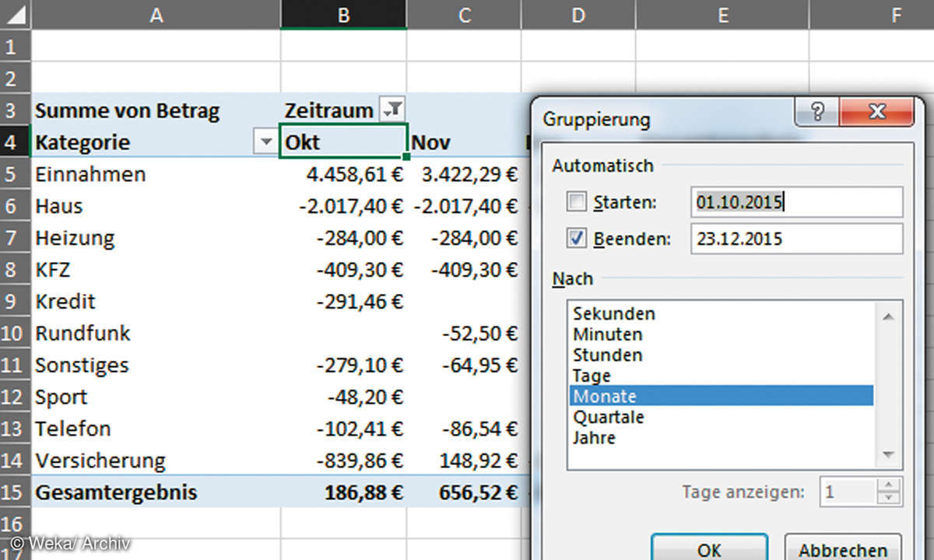Click the total 656,52 € cell
This screenshot has width=934, height=560.
(x=464, y=492)
